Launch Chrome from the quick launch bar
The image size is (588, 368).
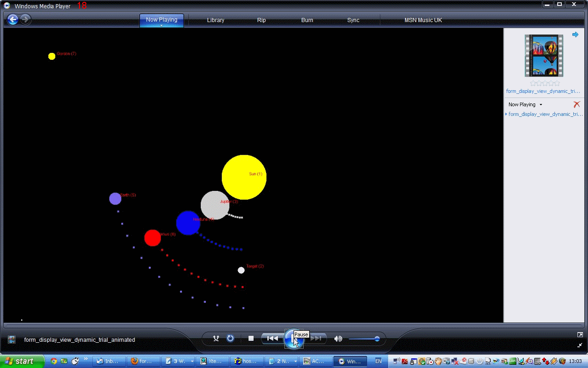click(54, 361)
